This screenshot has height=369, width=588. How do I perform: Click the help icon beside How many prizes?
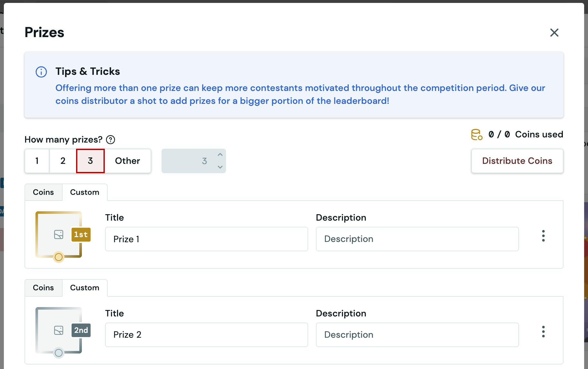point(111,140)
